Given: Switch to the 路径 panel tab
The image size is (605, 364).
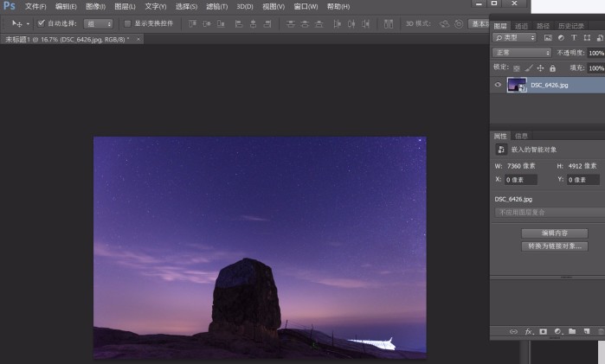Looking at the screenshot, I should coord(543,26).
